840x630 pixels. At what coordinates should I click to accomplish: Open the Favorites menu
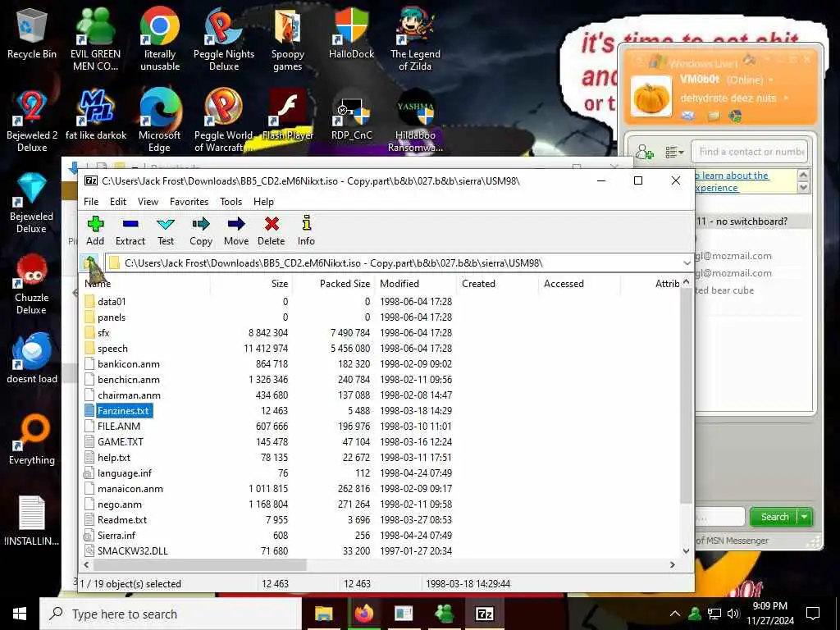[x=189, y=202]
